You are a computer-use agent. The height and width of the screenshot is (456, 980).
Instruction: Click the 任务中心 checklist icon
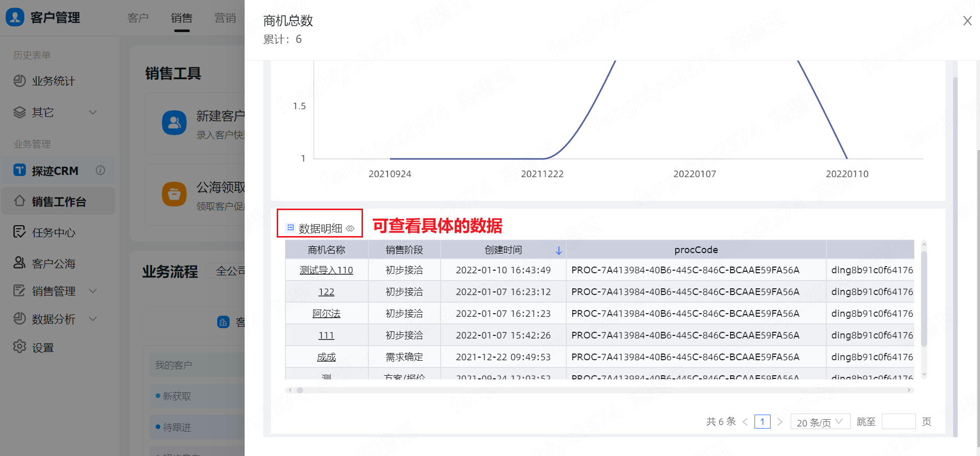click(x=20, y=232)
